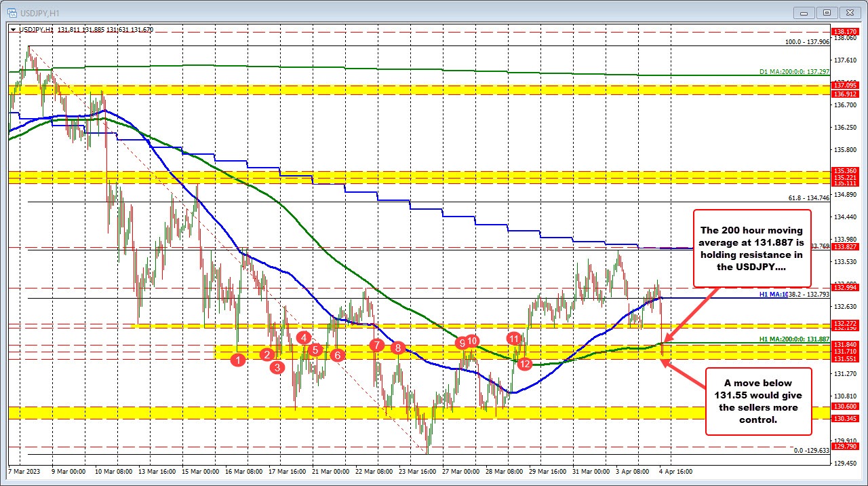Image resolution: width=868 pixels, height=486 pixels.
Task: Click the 131.270 price axis value
Action: (846, 373)
